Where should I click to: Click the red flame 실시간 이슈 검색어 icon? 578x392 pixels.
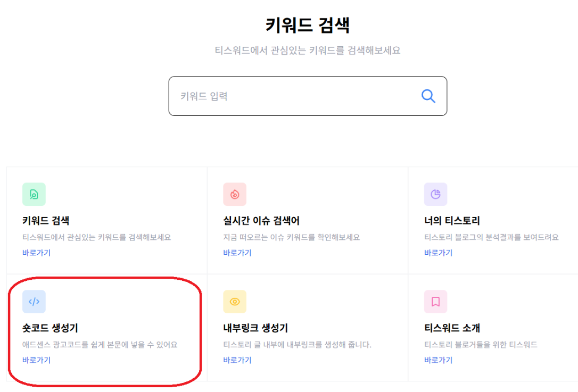(235, 194)
